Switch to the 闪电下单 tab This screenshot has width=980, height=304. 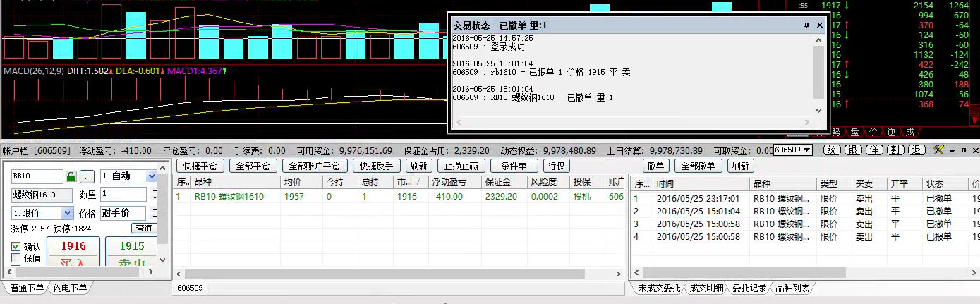click(x=71, y=288)
